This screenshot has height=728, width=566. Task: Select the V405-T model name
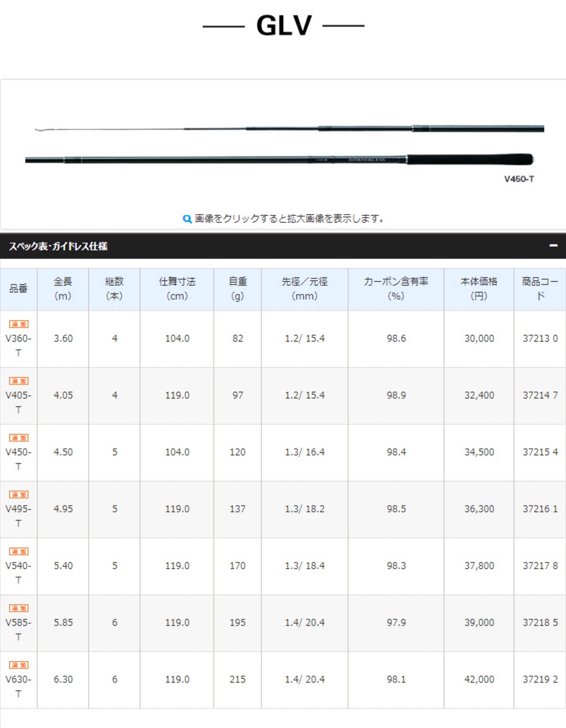pos(18,402)
